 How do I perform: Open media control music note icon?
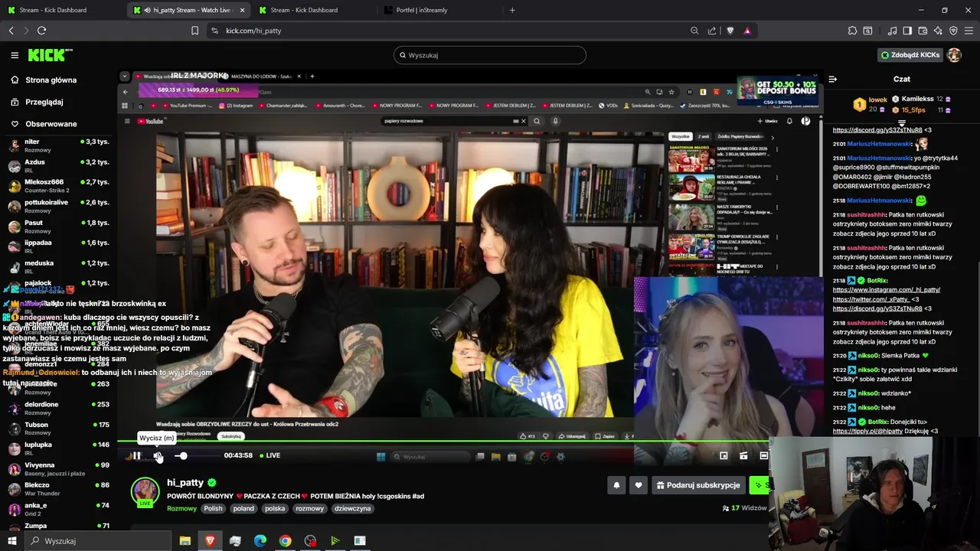[892, 31]
